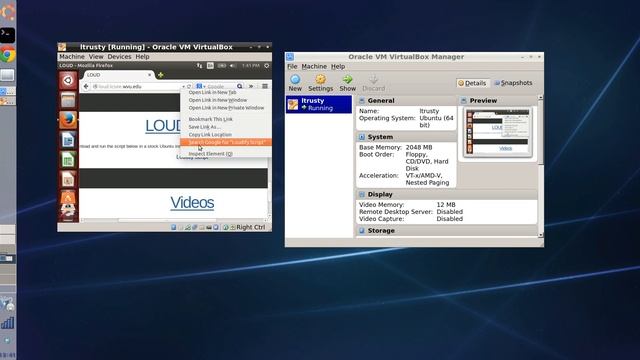Click Firefox back arrow button
Viewport: 640px width, 360px height.
click(x=86, y=87)
